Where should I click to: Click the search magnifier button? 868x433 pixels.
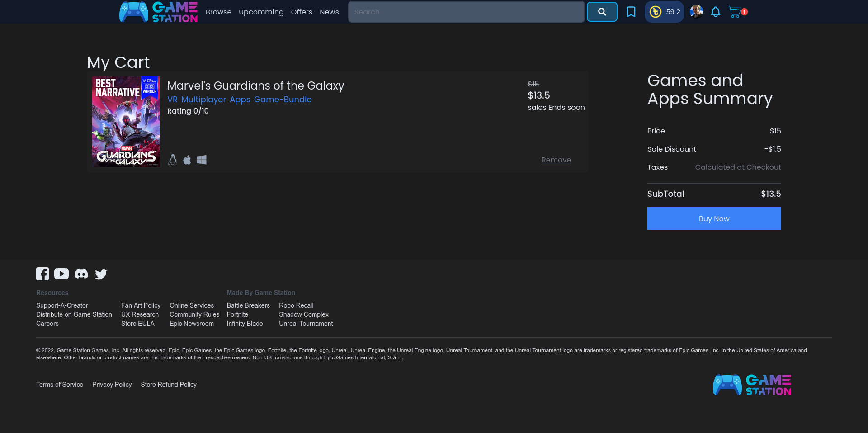602,12
